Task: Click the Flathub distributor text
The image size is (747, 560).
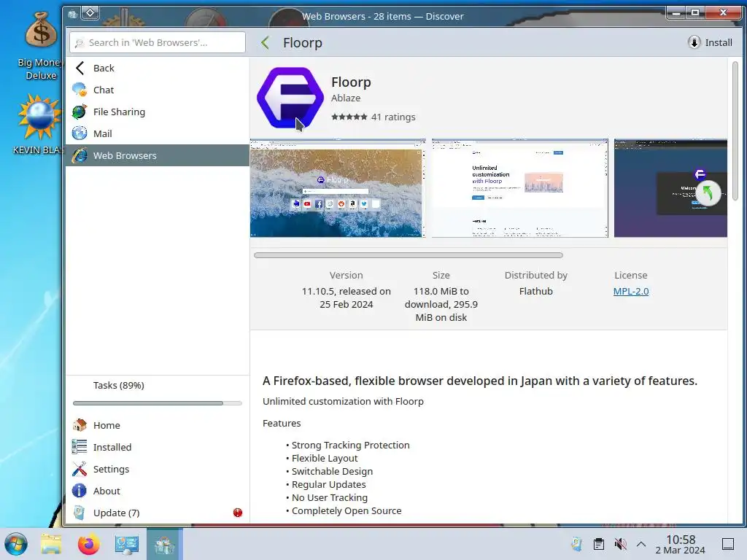Action: click(x=535, y=291)
